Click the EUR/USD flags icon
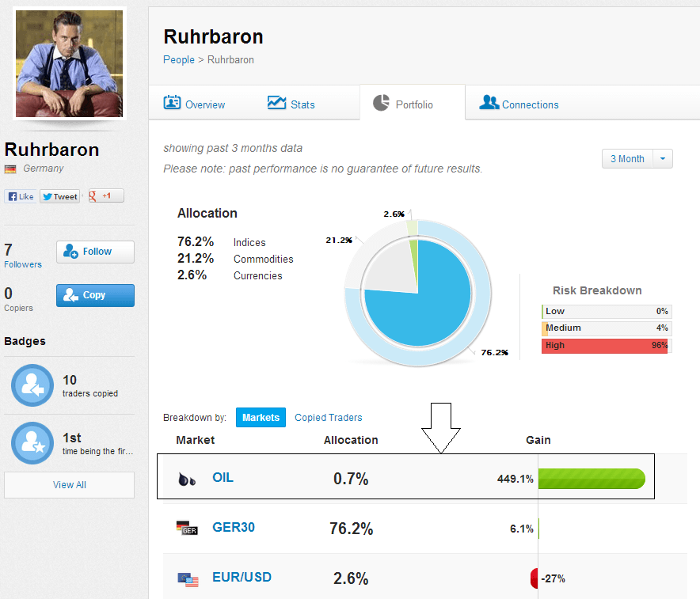The image size is (700, 599). pos(188,578)
